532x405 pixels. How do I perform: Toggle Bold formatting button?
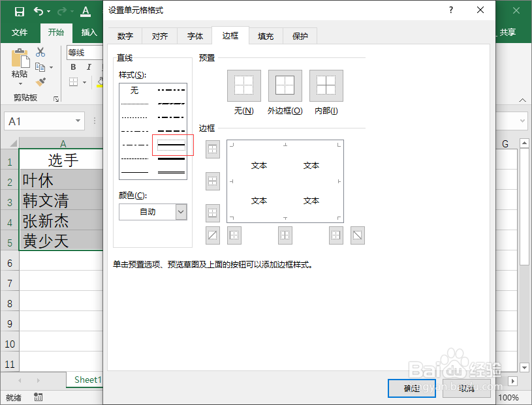coord(73,67)
